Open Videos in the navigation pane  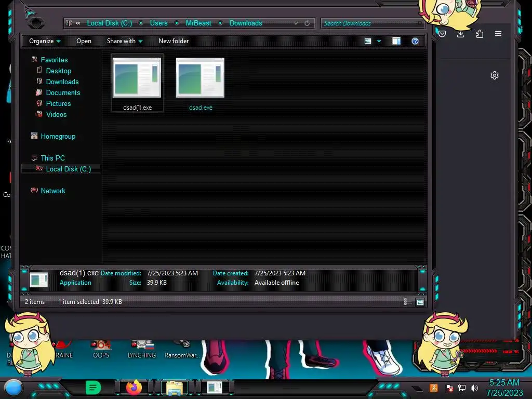pyautogui.click(x=56, y=114)
